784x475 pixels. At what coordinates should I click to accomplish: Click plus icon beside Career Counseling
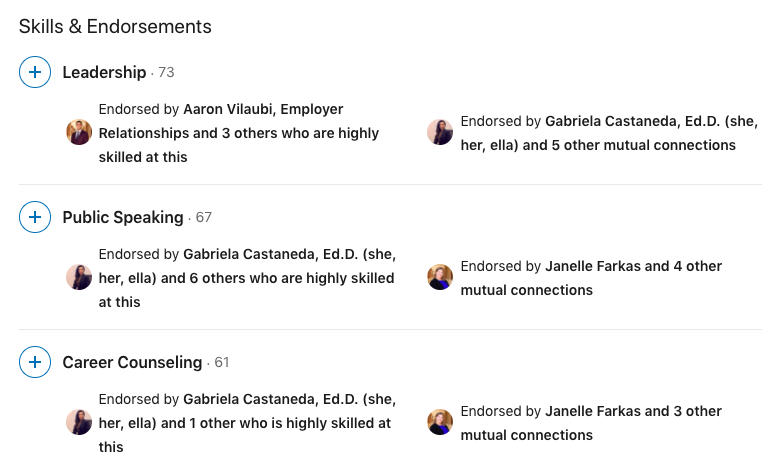click(x=35, y=362)
